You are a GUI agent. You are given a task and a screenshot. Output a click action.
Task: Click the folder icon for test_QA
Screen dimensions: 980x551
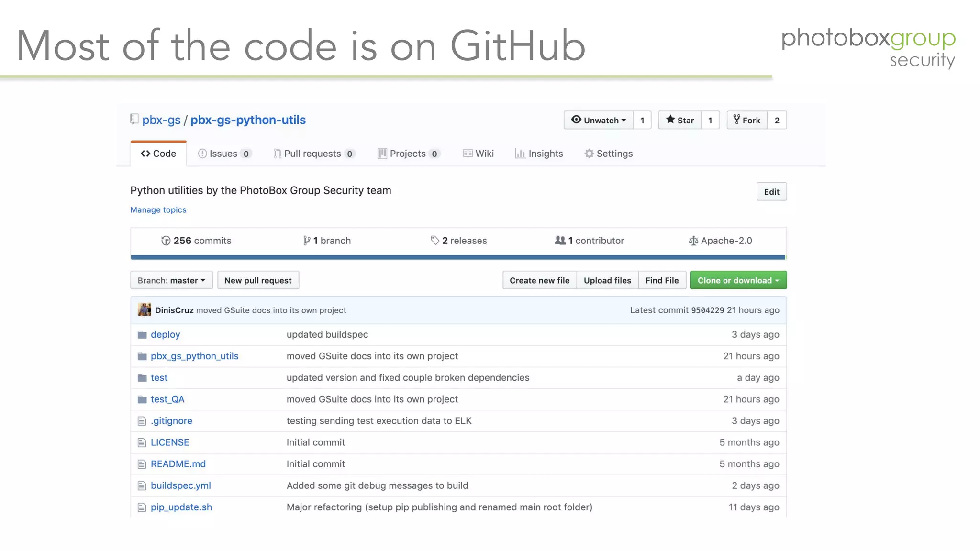pyautogui.click(x=142, y=399)
